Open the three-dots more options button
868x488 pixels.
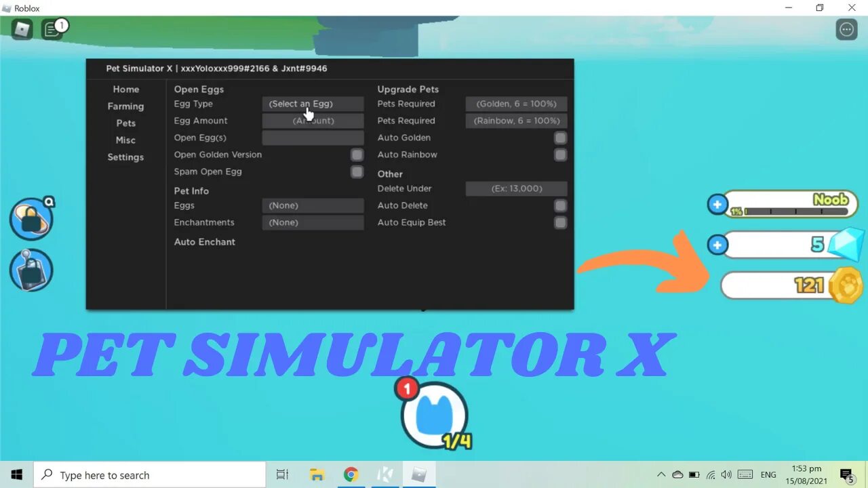tap(846, 29)
